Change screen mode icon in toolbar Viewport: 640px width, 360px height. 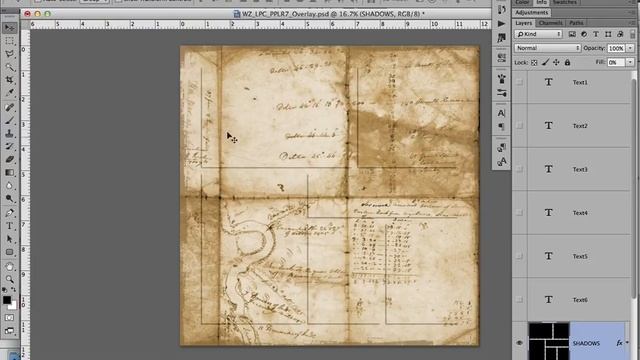tap(9, 331)
